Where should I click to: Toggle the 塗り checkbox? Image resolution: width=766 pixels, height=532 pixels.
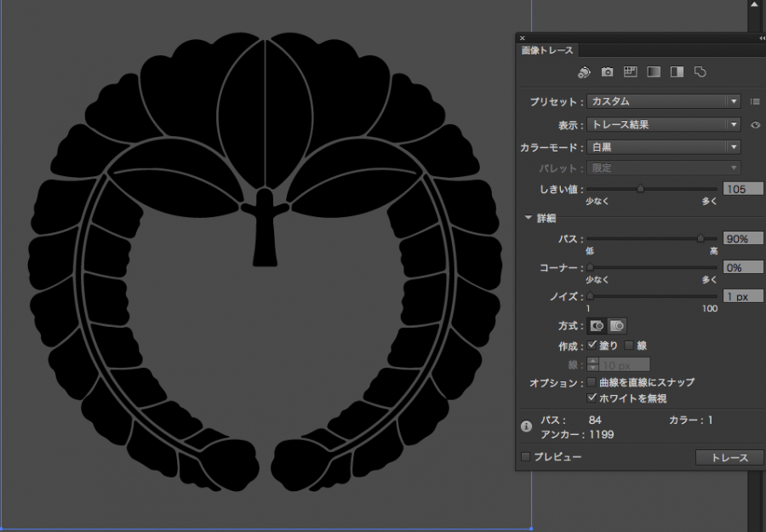coord(592,345)
